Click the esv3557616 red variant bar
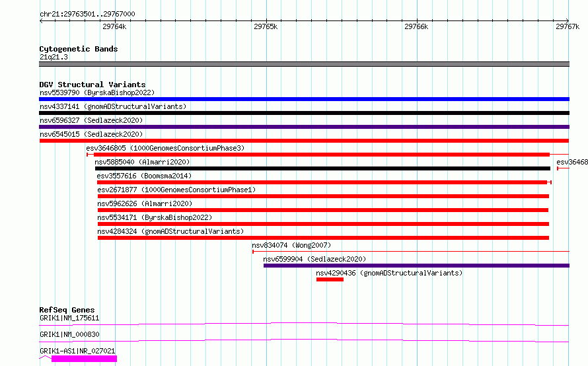 [x=322, y=182]
